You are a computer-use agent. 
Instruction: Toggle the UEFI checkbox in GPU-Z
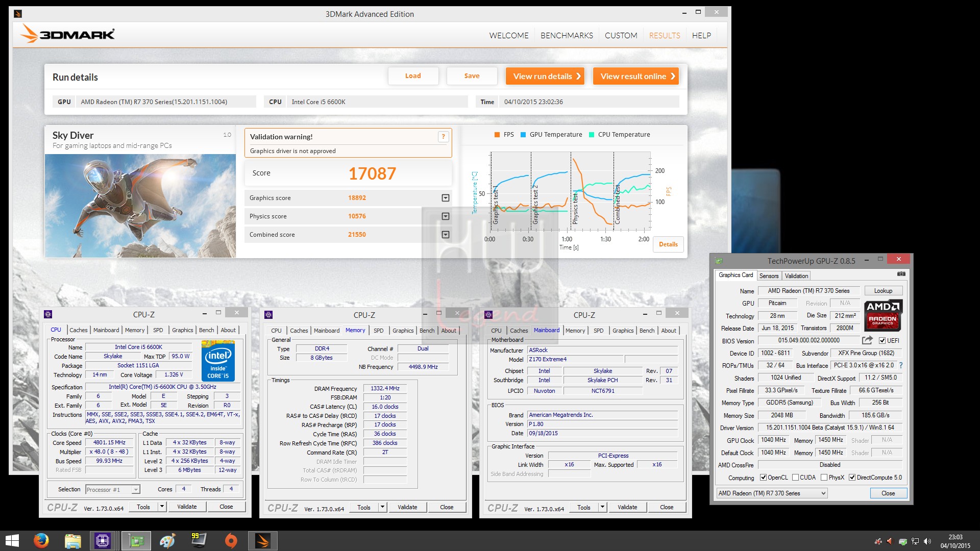pos(883,341)
